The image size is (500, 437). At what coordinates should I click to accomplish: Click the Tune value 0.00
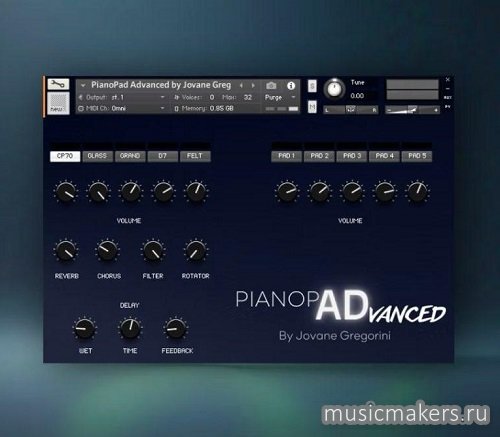pos(357,96)
